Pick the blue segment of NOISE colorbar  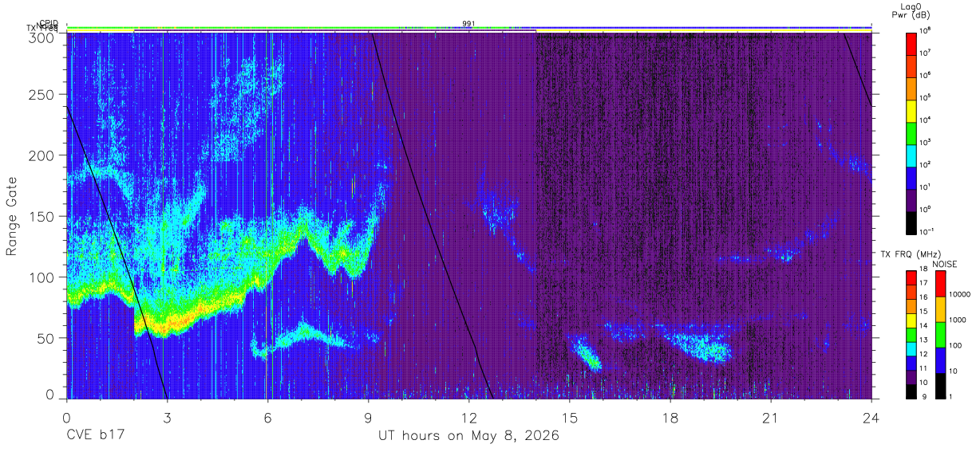click(x=941, y=360)
